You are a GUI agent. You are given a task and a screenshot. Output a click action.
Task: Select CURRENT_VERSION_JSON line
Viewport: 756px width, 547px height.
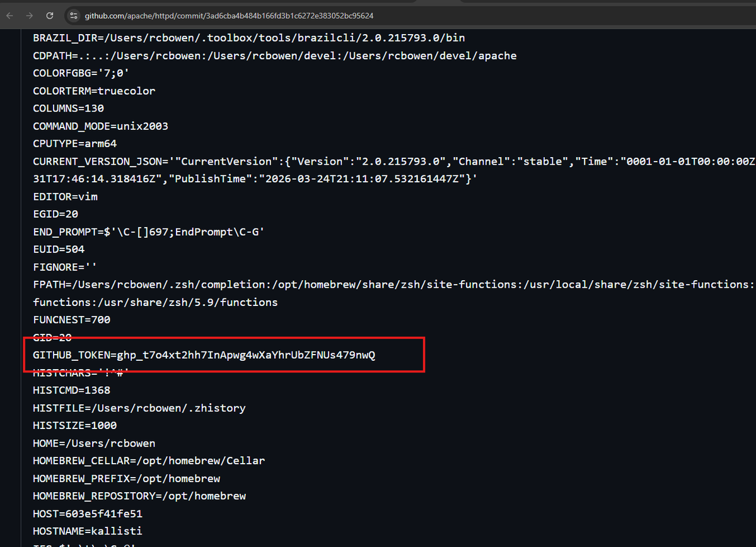click(x=394, y=161)
